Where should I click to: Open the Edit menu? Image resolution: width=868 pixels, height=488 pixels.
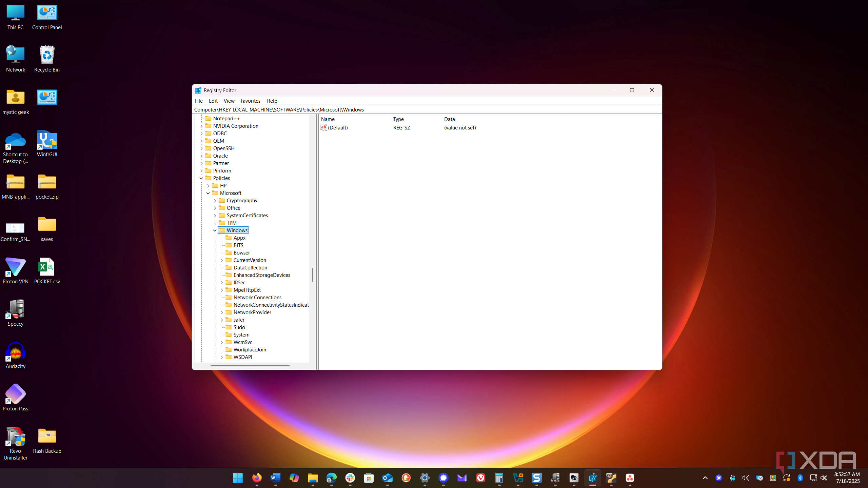tap(213, 101)
